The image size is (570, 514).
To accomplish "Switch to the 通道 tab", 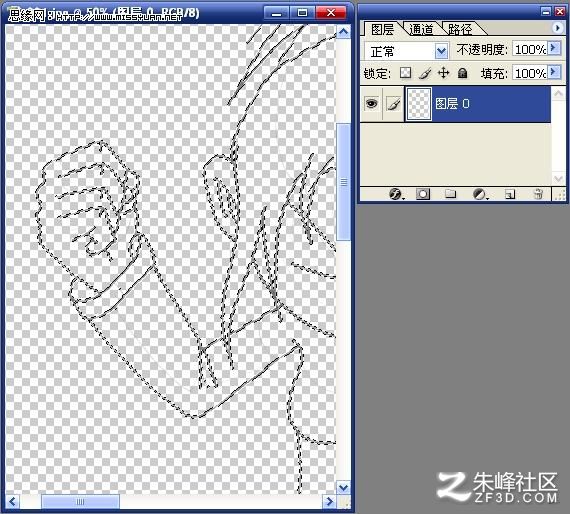I will coord(421,29).
